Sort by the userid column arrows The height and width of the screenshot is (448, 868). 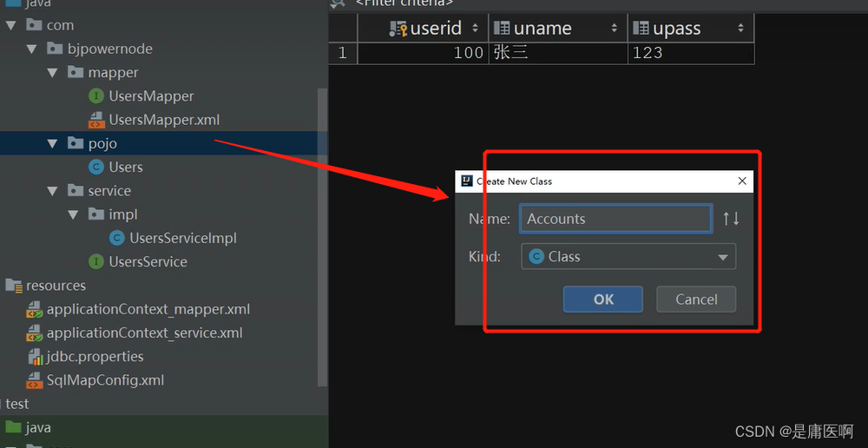[475, 29]
